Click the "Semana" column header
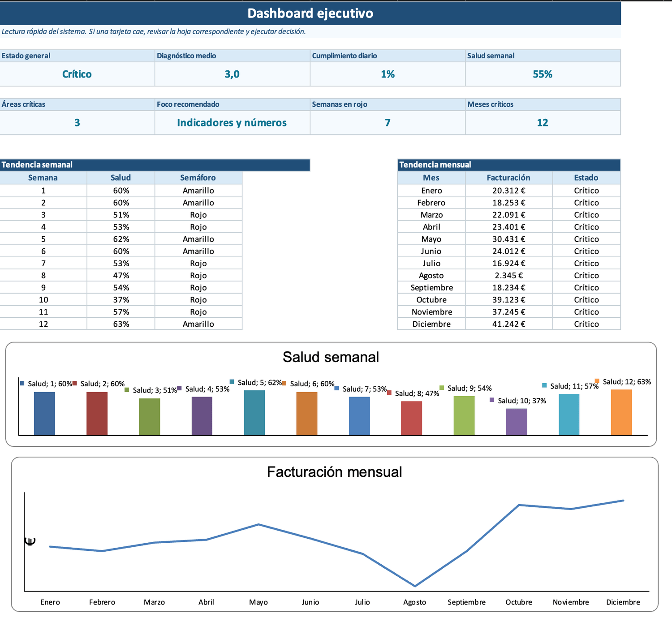Image resolution: width=672 pixels, height=631 pixels. click(x=43, y=177)
